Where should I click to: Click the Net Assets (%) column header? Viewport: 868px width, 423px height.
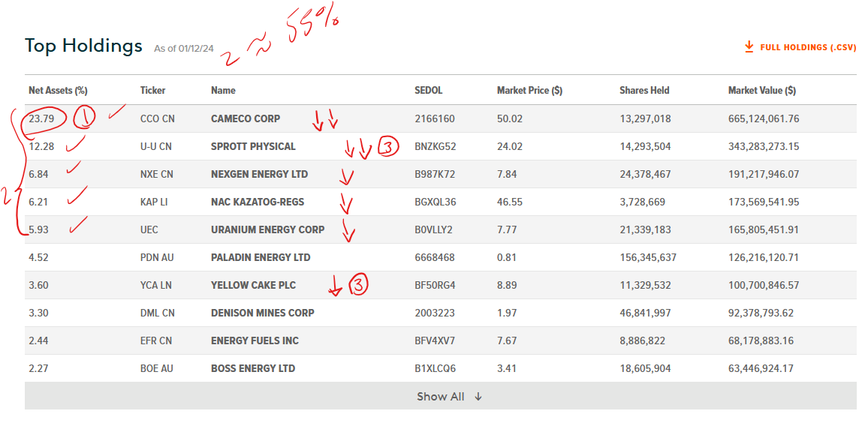click(58, 91)
